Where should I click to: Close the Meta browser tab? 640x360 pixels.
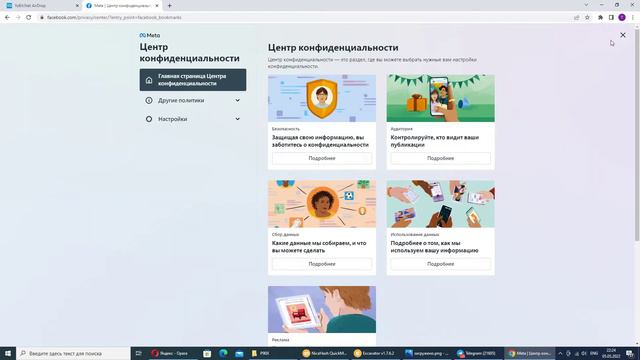coord(157,6)
